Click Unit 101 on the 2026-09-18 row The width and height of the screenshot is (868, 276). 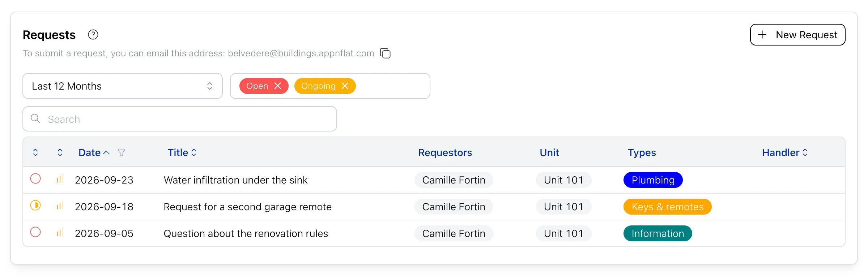pos(563,207)
